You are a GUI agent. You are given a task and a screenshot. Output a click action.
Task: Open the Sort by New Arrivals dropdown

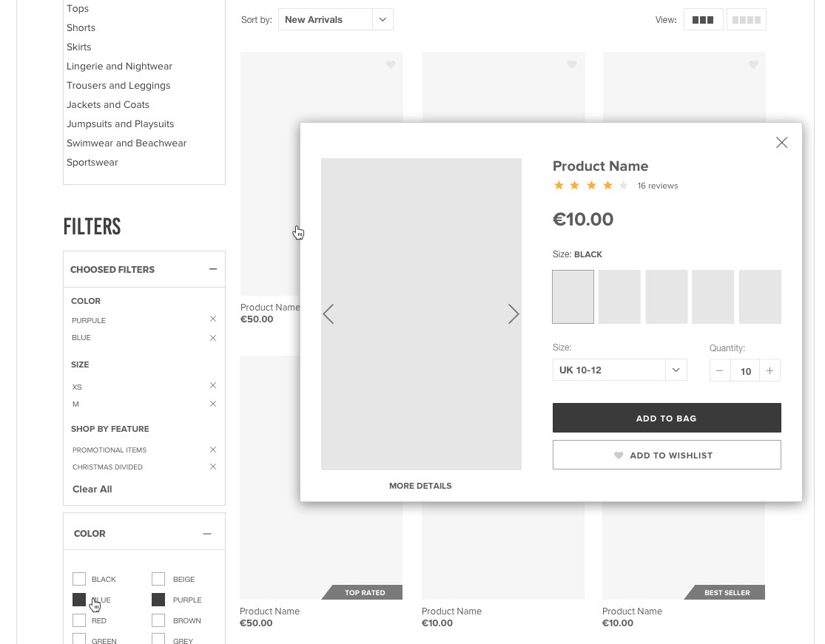click(336, 19)
